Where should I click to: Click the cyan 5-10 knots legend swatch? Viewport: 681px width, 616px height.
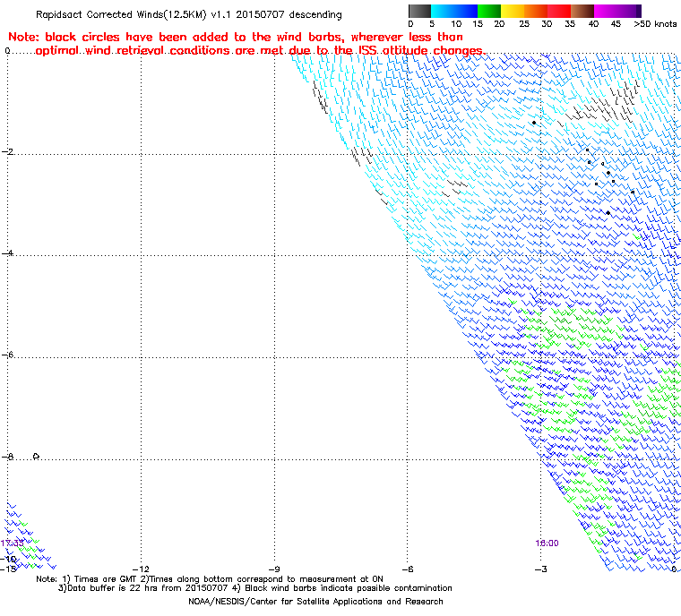pos(443,11)
